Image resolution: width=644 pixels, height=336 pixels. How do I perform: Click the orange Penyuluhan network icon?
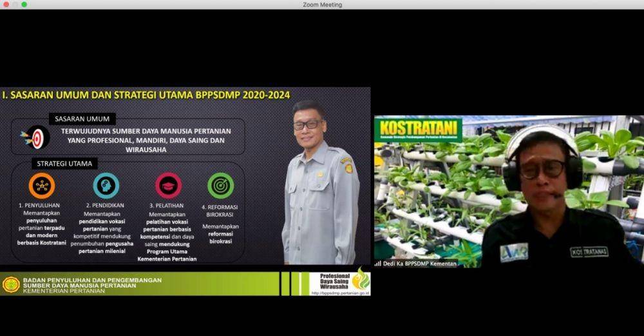point(42,186)
